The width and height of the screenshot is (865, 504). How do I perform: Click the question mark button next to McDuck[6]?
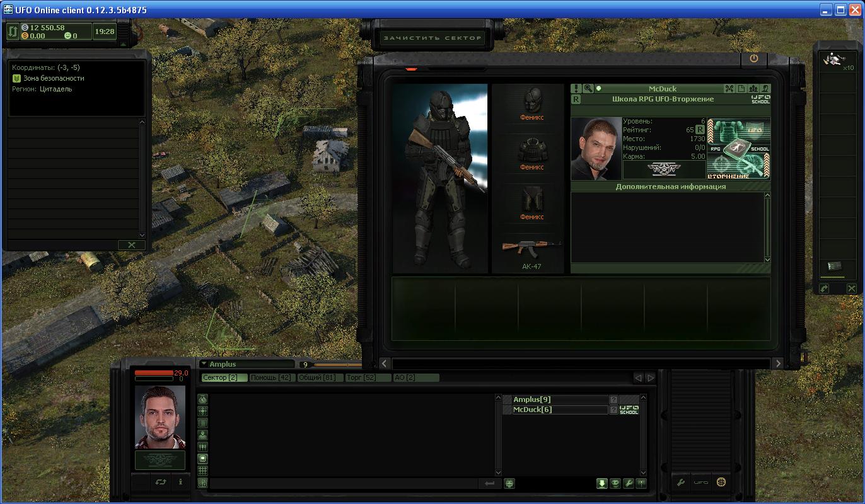(x=613, y=409)
